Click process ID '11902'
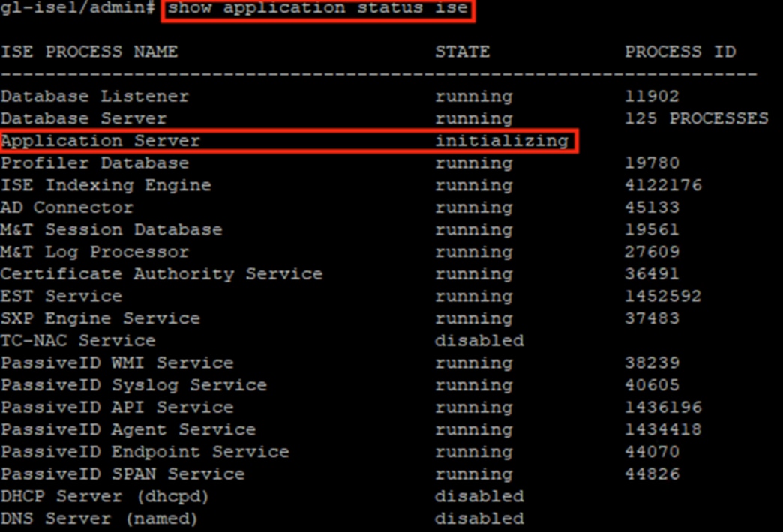This screenshot has width=783, height=532. pyautogui.click(x=652, y=97)
